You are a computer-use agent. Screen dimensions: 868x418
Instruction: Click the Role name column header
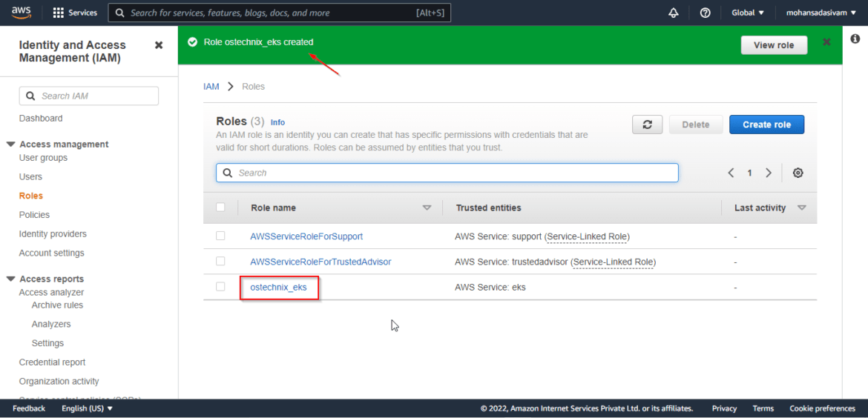tap(274, 208)
